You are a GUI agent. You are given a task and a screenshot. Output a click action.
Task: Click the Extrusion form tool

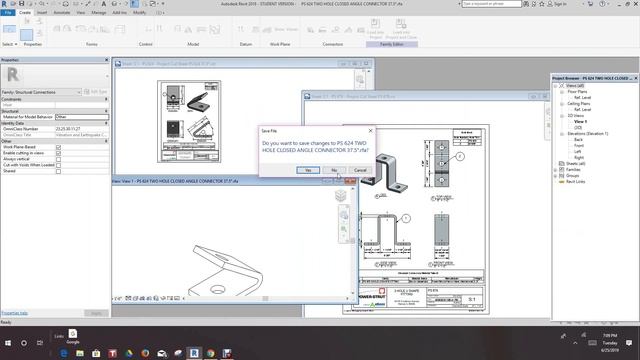coord(57,29)
